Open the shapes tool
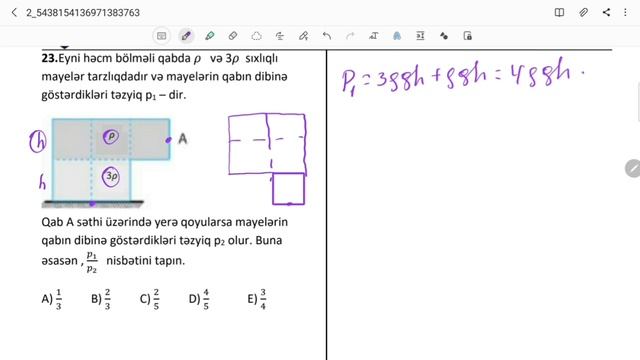640x360 pixels. click(444, 36)
